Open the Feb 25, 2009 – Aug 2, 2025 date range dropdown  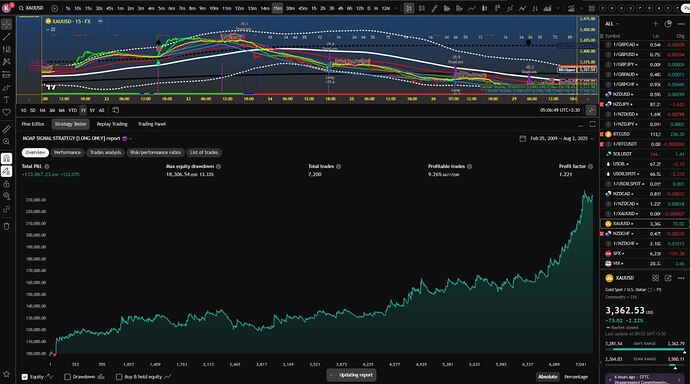click(557, 139)
